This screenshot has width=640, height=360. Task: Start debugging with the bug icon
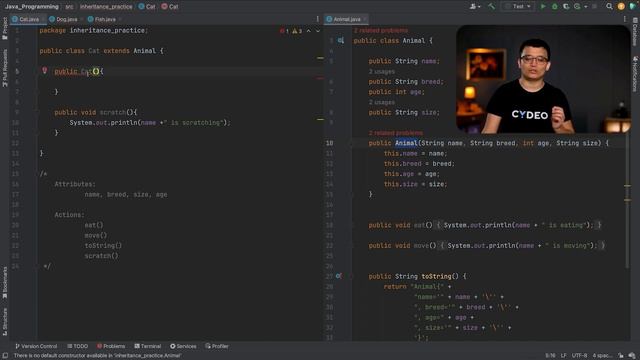point(554,7)
